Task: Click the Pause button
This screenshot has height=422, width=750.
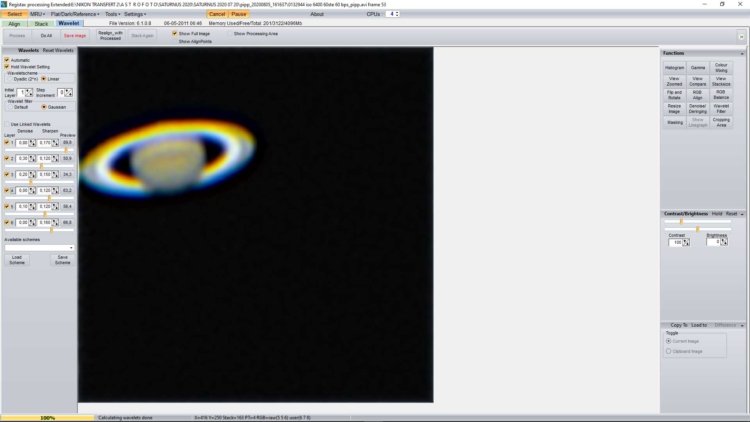Action: pos(239,14)
